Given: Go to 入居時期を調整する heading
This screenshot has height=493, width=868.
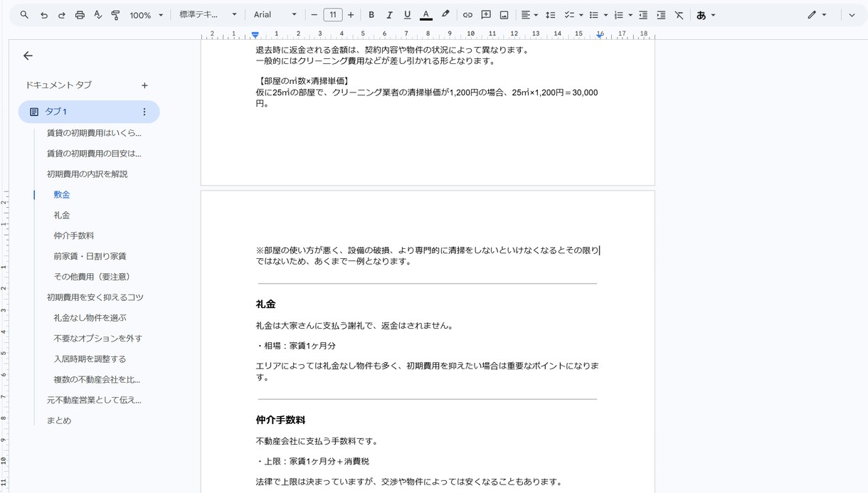Looking at the screenshot, I should point(90,359).
